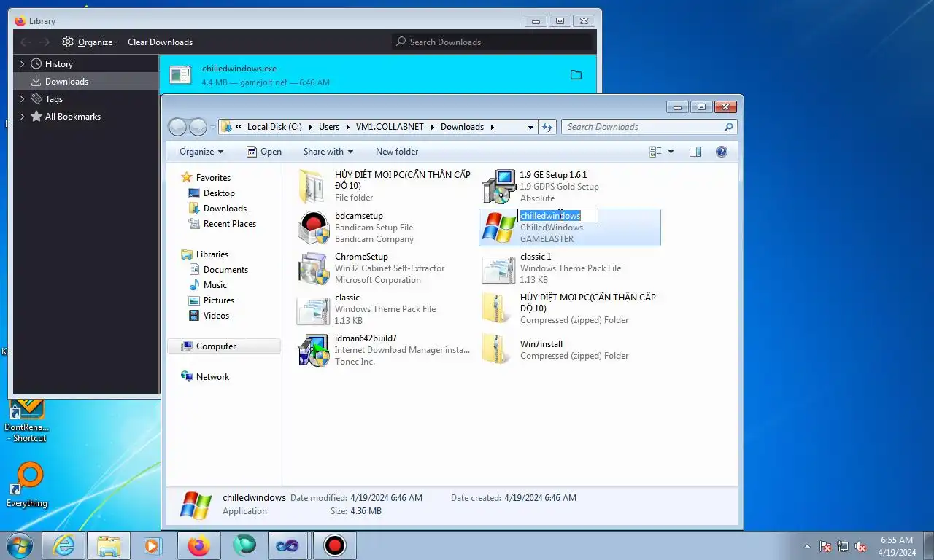Select the ChromeSetup installer icon
The height and width of the screenshot is (560, 934).
(x=314, y=268)
